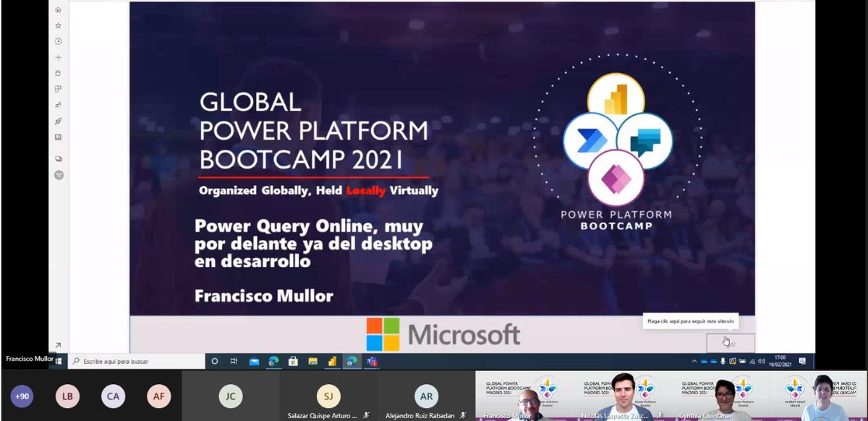
Task: Open the Learn book icon in sidebar
Action: [x=58, y=137]
